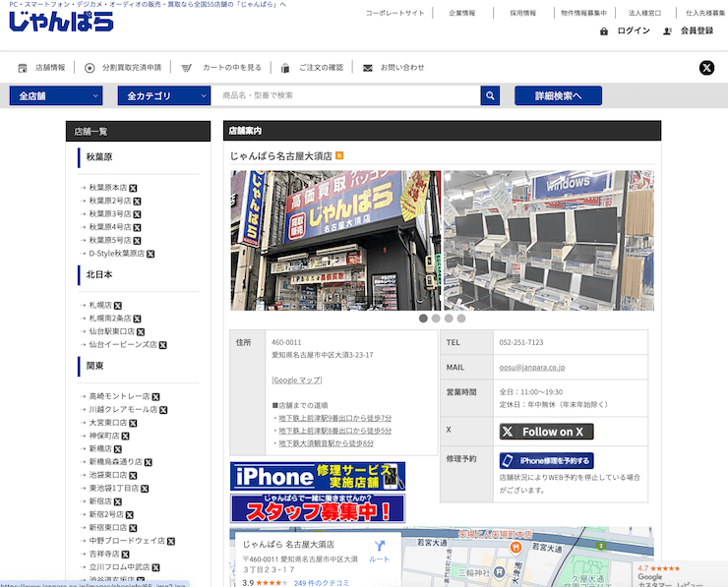Open 法人様窓口 top menu link
This screenshot has width=728, height=587.
645,13
